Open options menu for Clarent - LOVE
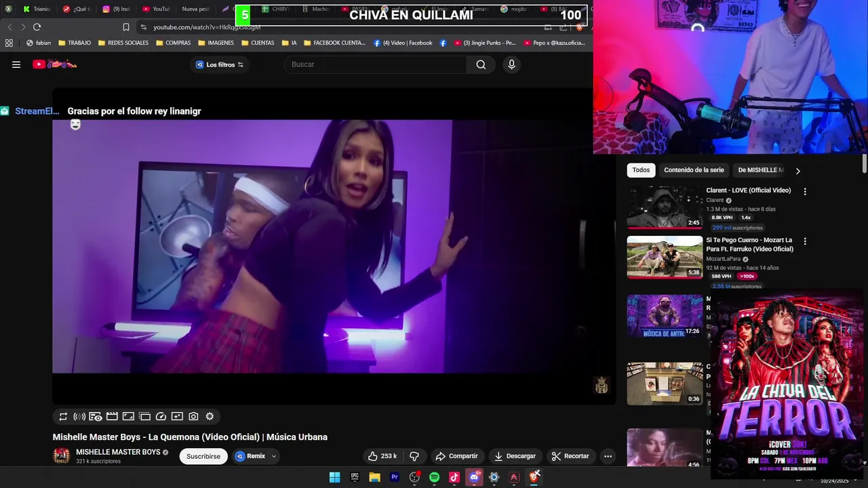Screen dimensions: 868x488 click(x=805, y=192)
